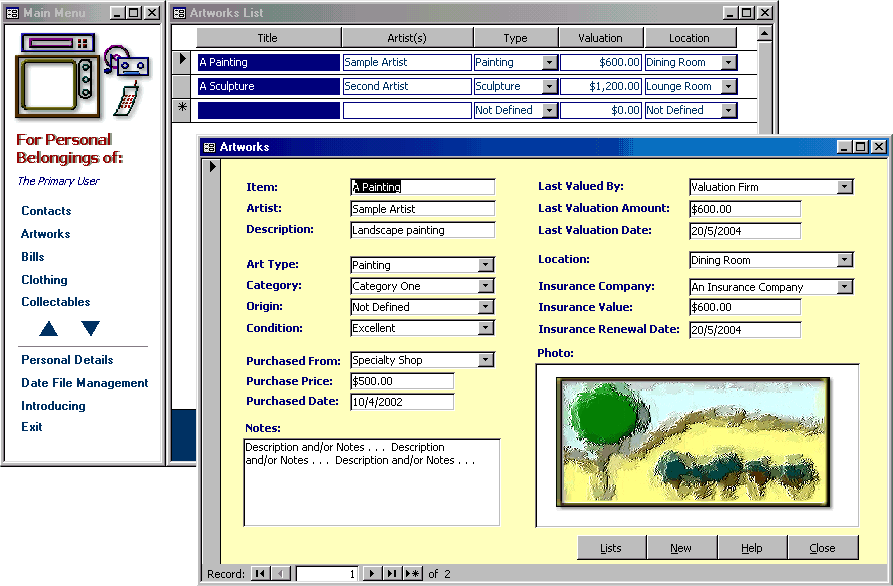
Task: Expand the Location dropdown in Artworks form
Action: tap(845, 260)
